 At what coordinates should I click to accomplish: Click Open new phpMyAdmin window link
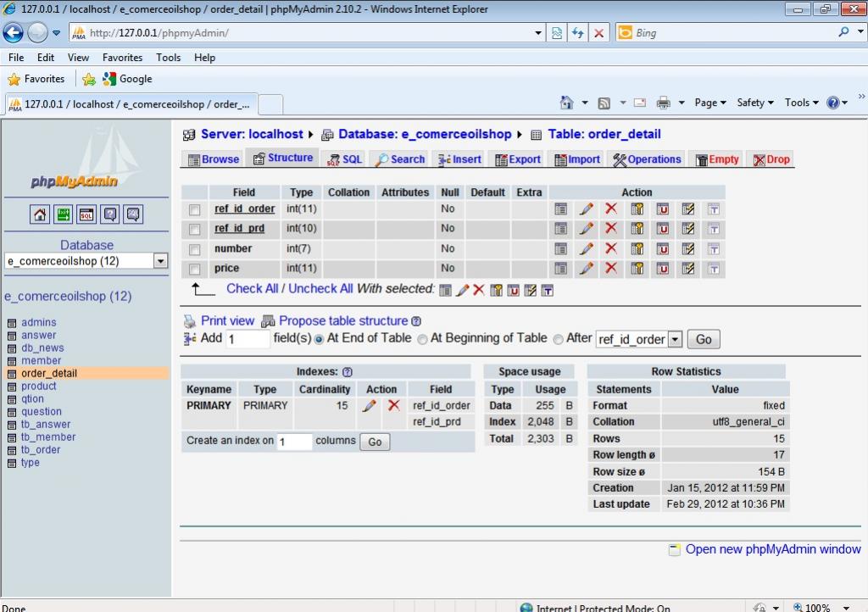coord(772,549)
